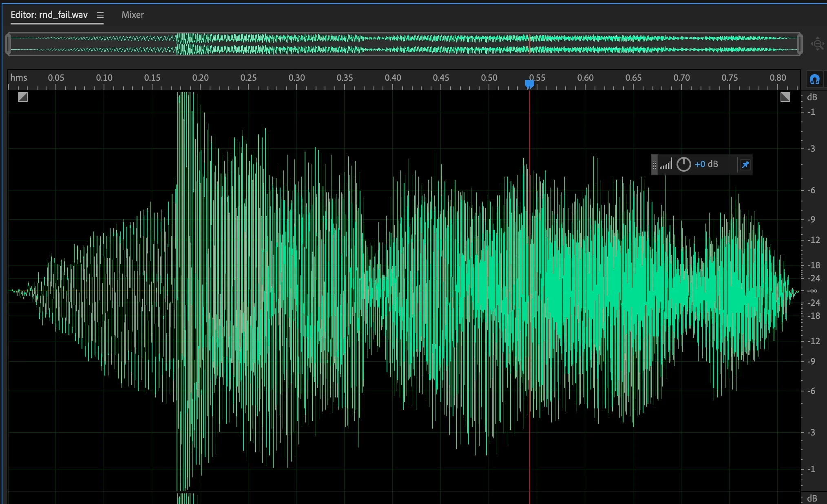Click the fade out handle icon

click(785, 97)
